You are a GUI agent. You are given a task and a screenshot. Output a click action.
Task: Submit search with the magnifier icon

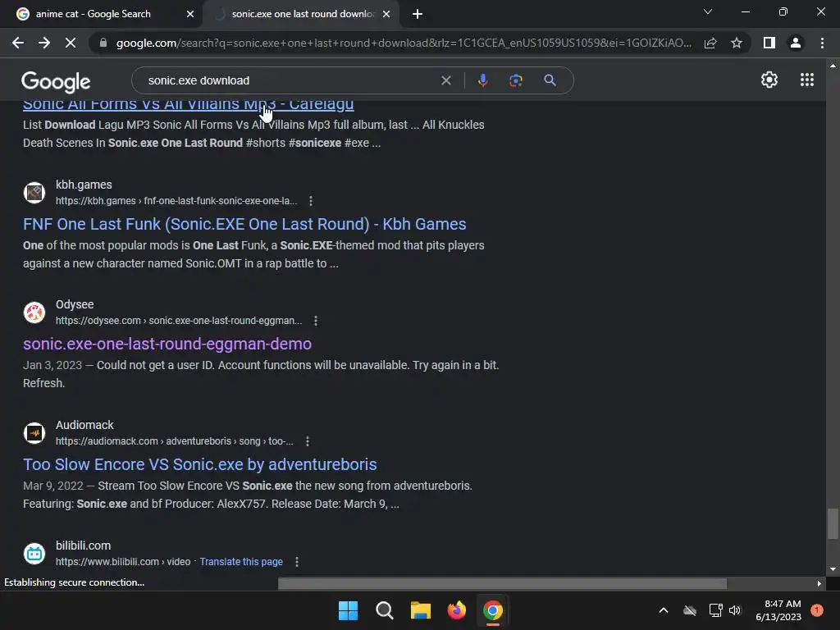(550, 80)
